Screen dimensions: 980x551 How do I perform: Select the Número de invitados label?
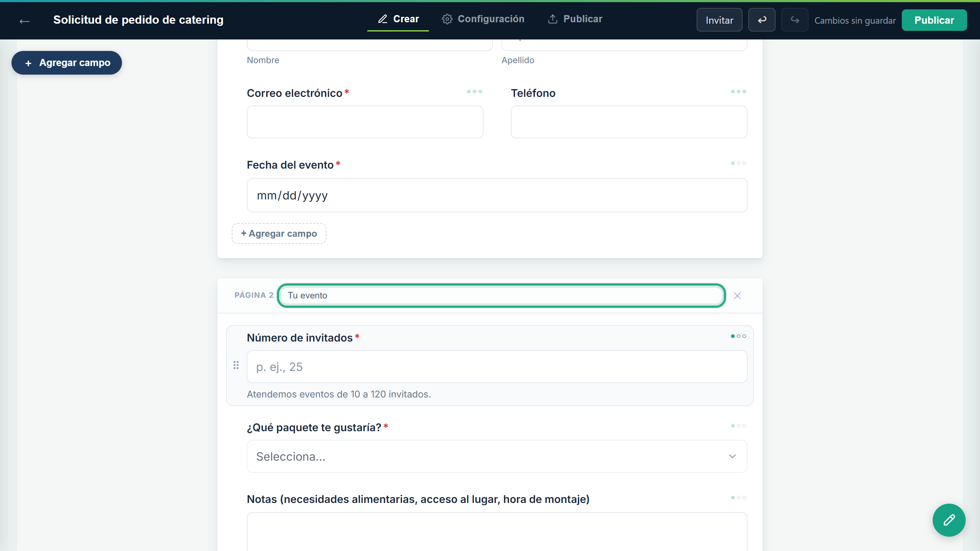click(300, 338)
